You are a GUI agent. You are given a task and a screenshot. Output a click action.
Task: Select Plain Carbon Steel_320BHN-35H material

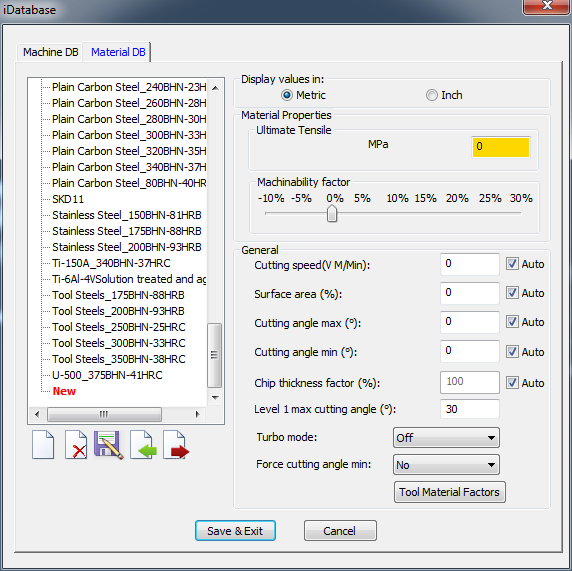click(x=129, y=151)
